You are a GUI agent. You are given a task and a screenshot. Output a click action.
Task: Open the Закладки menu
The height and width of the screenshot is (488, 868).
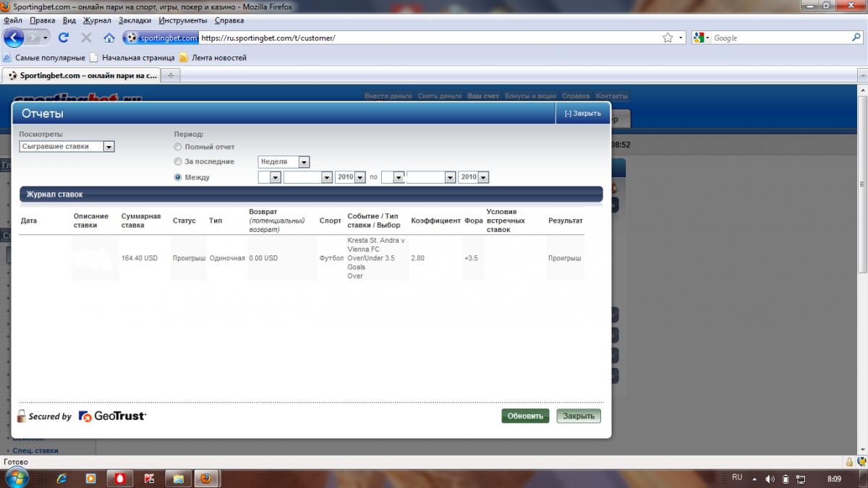click(135, 20)
